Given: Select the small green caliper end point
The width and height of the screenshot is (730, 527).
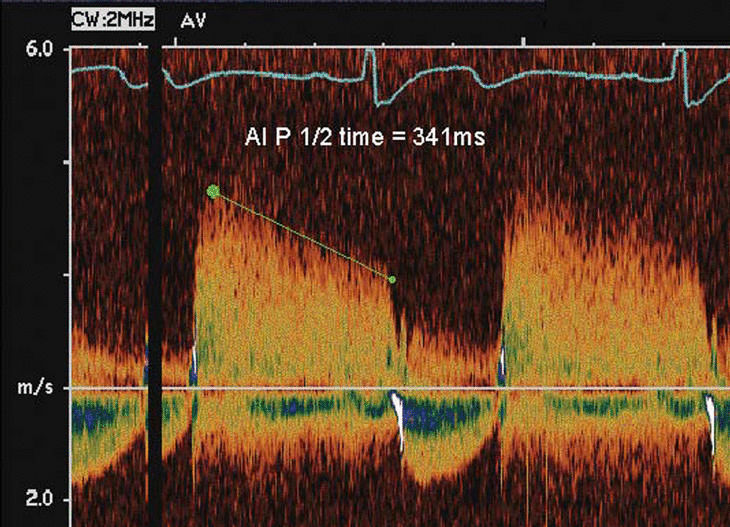Looking at the screenshot, I should (392, 279).
